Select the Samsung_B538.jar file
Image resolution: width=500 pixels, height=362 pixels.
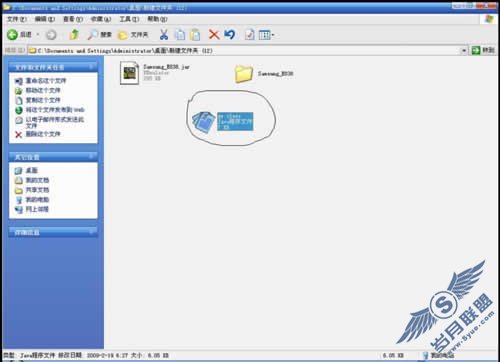pyautogui.click(x=155, y=73)
